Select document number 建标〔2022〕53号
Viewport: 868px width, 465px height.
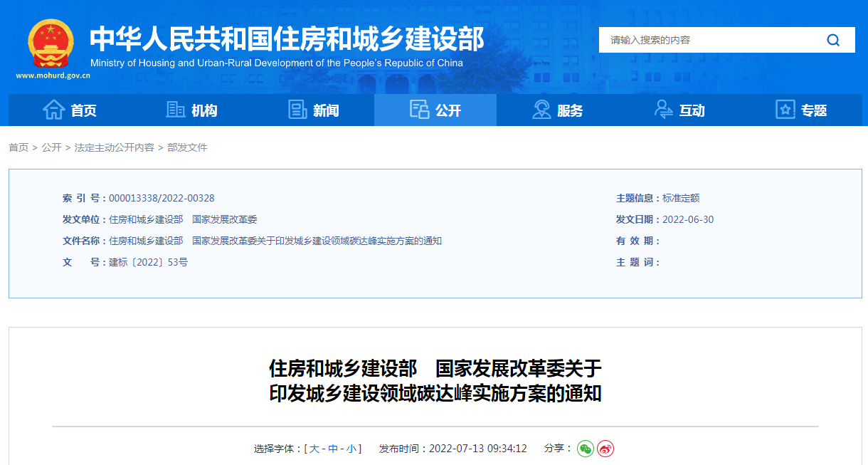point(148,262)
